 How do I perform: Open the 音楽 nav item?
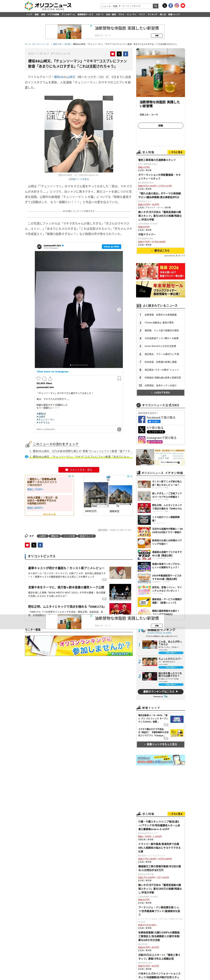click(x=43, y=15)
